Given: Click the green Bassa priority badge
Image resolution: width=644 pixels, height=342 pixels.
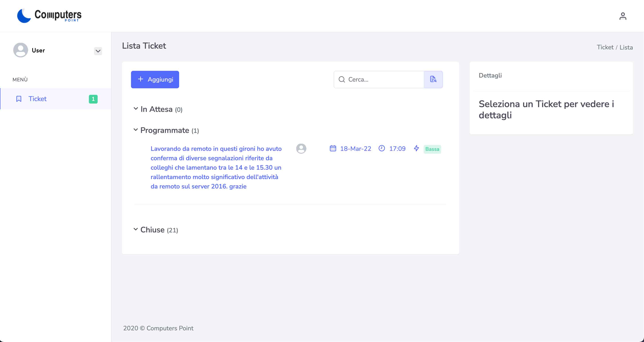Looking at the screenshot, I should click(x=432, y=149).
